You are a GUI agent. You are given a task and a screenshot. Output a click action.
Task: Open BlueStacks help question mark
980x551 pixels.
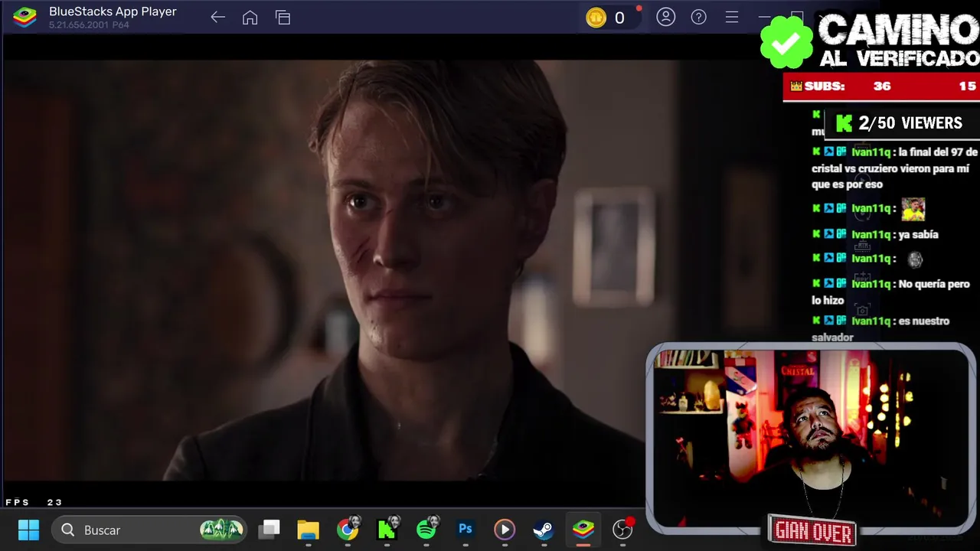(698, 17)
